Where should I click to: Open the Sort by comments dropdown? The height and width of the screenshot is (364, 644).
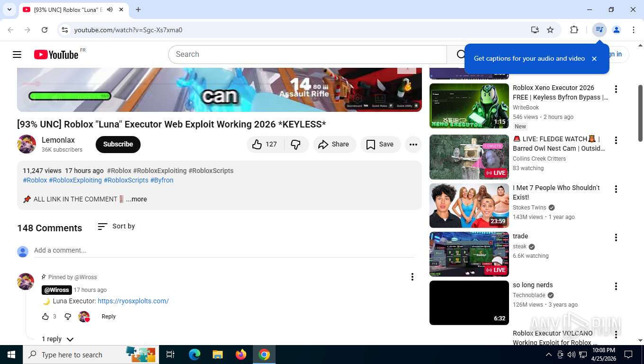point(116,227)
